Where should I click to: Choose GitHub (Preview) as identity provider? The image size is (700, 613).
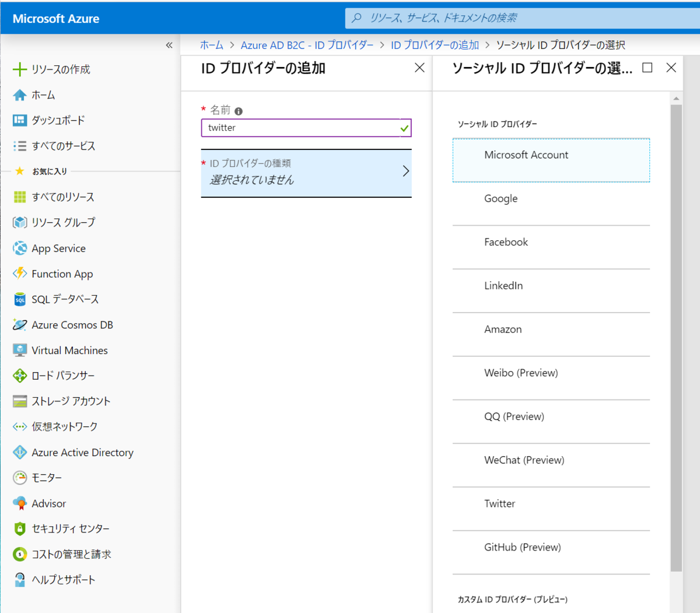coord(522,547)
